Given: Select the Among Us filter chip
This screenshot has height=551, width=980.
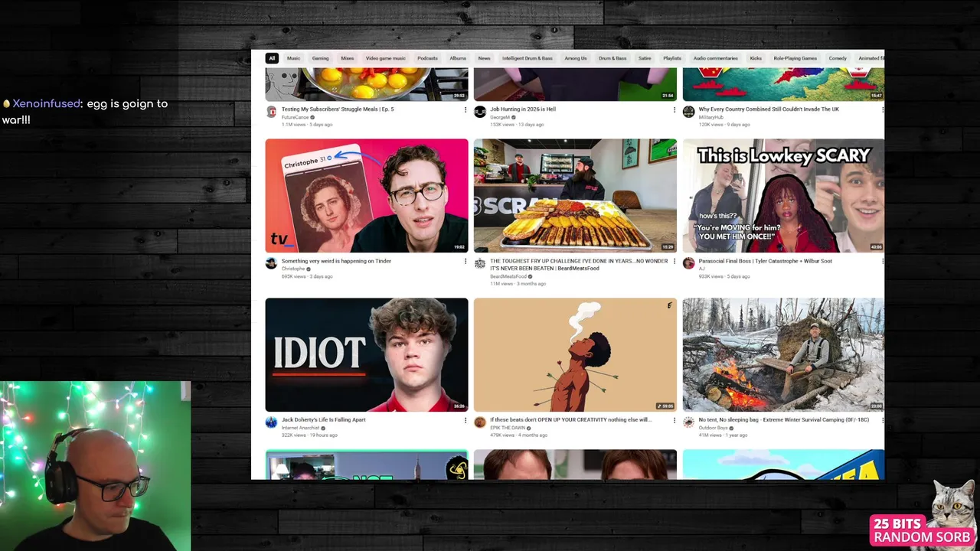Looking at the screenshot, I should 576,58.
